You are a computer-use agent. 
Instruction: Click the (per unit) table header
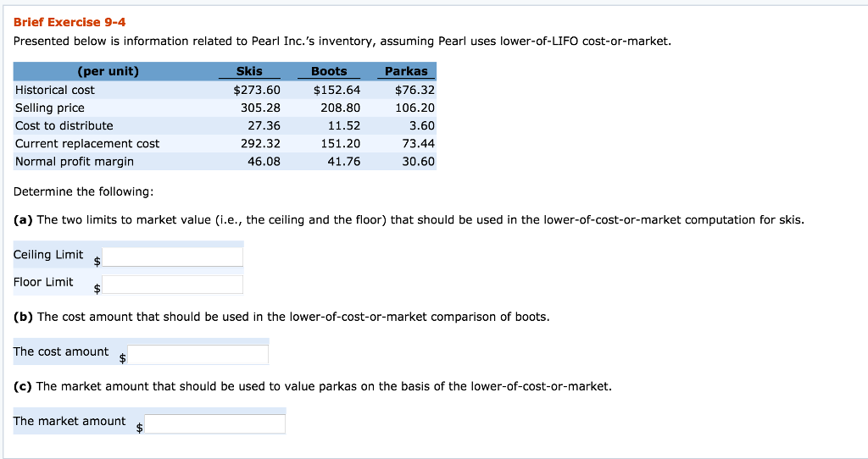108,71
